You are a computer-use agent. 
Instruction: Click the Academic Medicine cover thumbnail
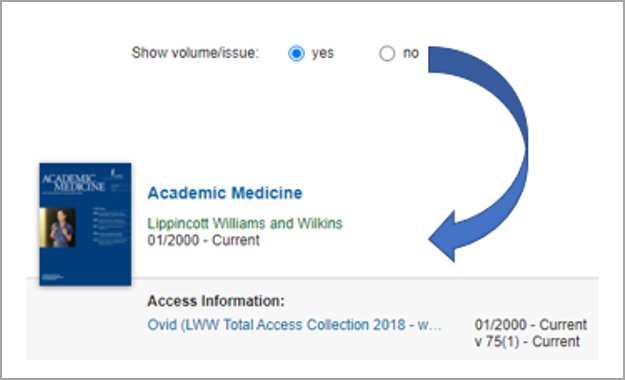[85, 224]
